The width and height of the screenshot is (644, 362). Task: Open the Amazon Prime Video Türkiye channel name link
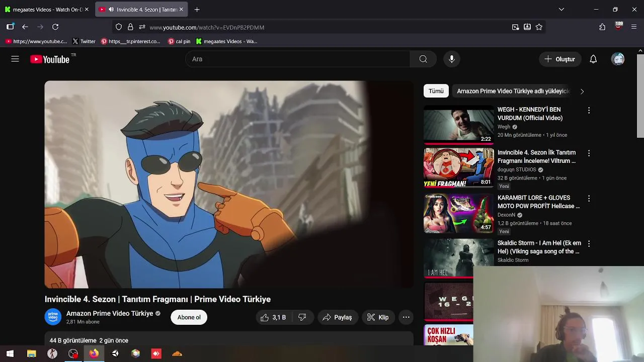pyautogui.click(x=110, y=313)
